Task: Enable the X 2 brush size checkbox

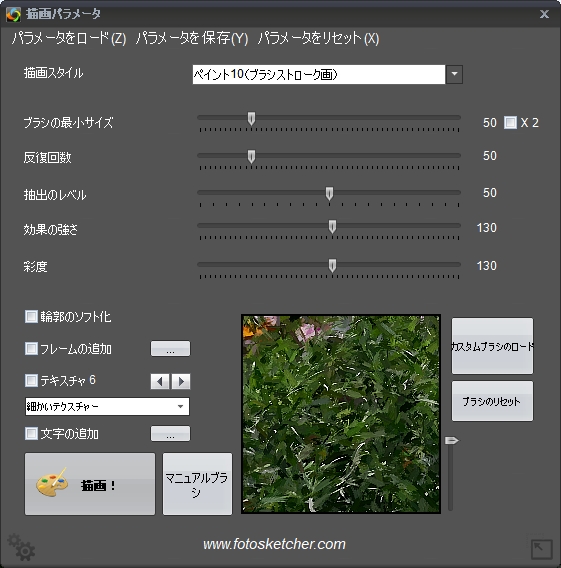Action: click(x=510, y=122)
